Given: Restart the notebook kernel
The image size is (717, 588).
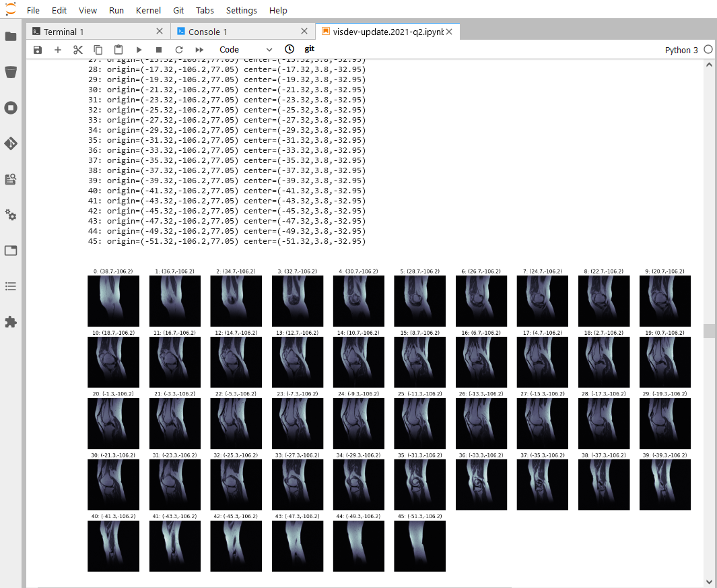Looking at the screenshot, I should pyautogui.click(x=179, y=49).
